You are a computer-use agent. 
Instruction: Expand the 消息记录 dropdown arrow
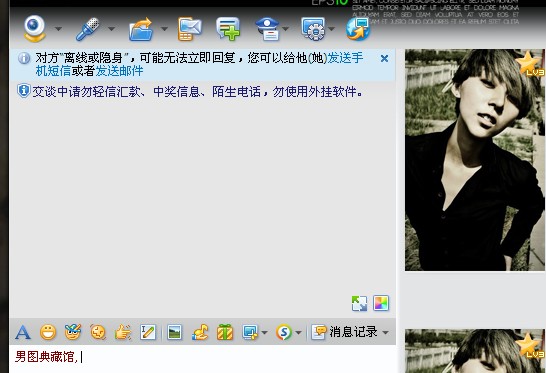click(385, 333)
